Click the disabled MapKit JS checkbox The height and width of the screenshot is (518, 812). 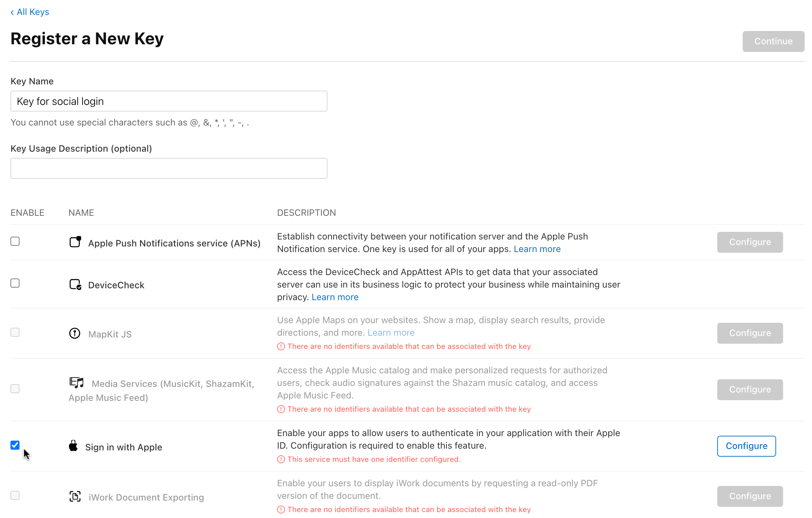[x=15, y=332]
